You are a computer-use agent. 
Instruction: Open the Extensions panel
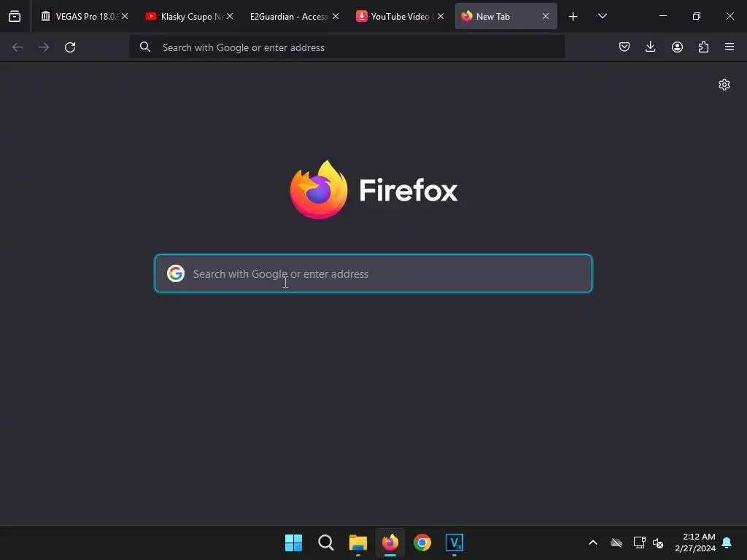click(703, 47)
